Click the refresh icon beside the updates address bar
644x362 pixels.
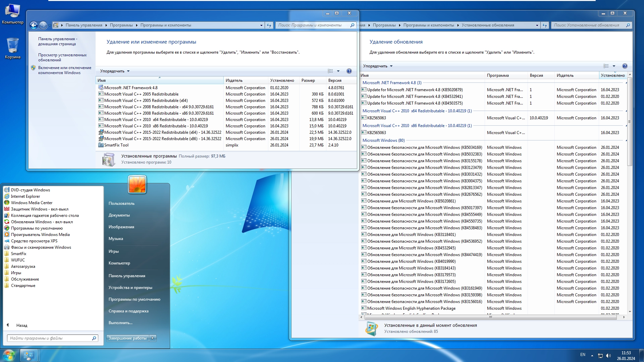[x=545, y=25]
